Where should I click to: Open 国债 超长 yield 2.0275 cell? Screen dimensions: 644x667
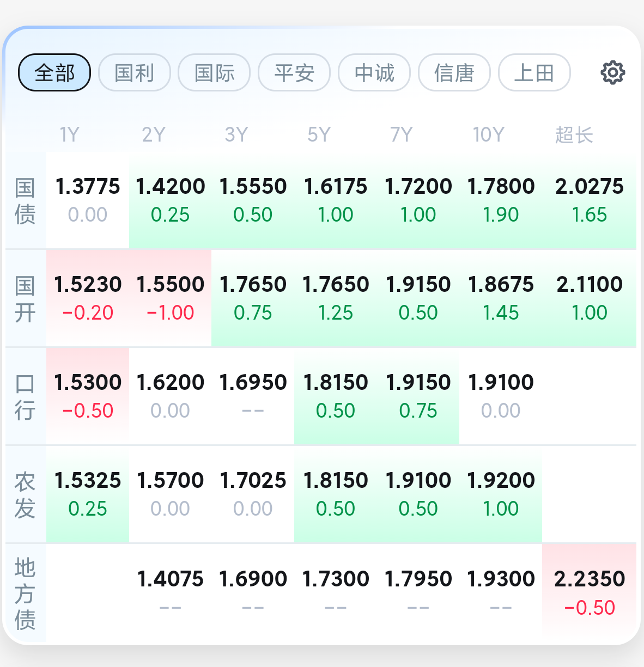click(590, 200)
